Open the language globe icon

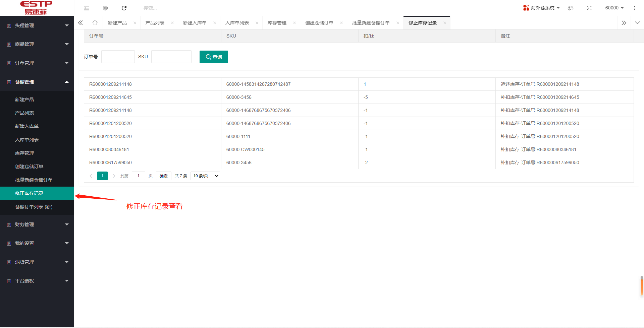pyautogui.click(x=105, y=8)
